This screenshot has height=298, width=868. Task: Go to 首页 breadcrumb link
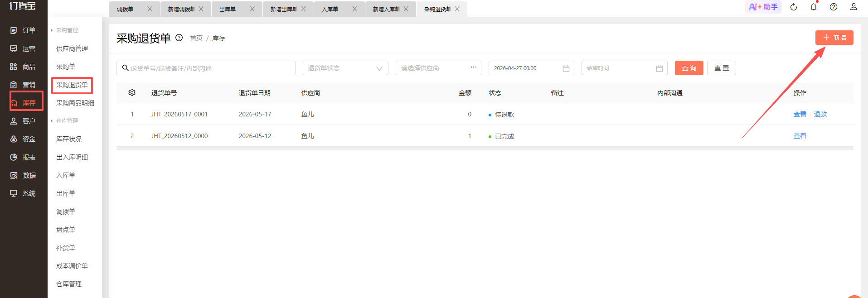196,38
